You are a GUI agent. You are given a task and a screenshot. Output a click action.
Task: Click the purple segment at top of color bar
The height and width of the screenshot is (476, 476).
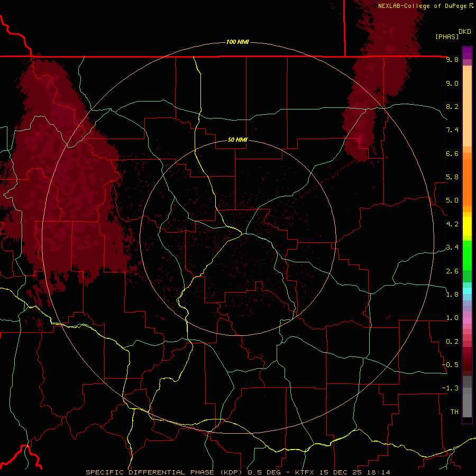pyautogui.click(x=467, y=53)
